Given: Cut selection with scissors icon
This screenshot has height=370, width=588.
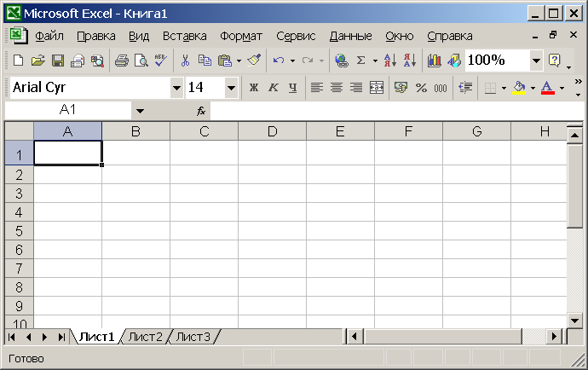Looking at the screenshot, I should (185, 60).
